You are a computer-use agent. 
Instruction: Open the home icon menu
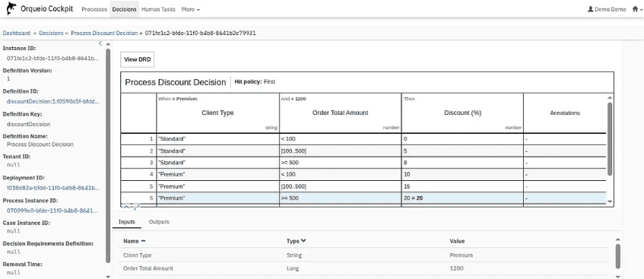(636, 9)
